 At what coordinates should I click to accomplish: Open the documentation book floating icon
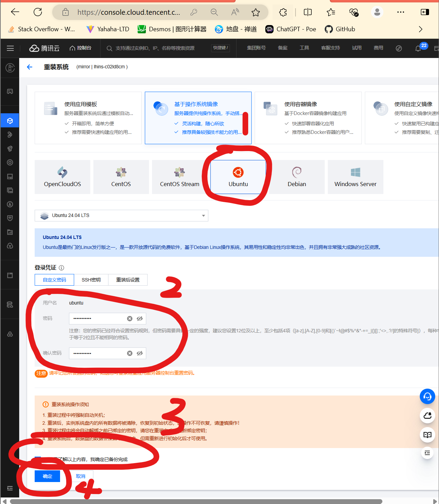point(427,435)
